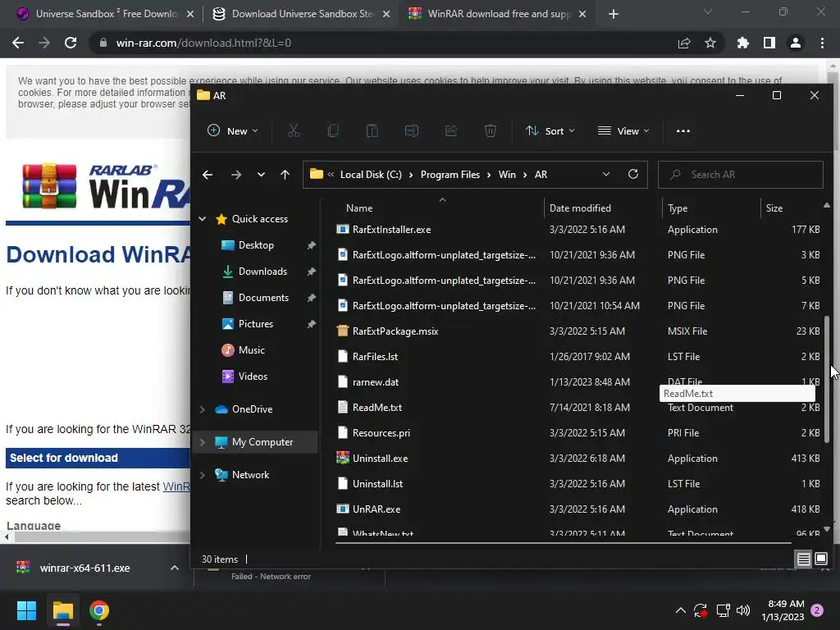Refresh the AR folder view
840x630 pixels.
[x=633, y=174]
